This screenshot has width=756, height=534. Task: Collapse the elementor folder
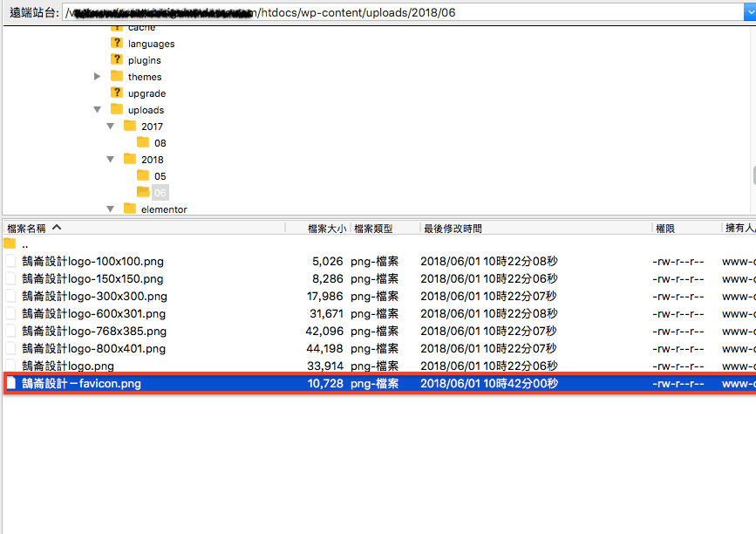click(111, 209)
